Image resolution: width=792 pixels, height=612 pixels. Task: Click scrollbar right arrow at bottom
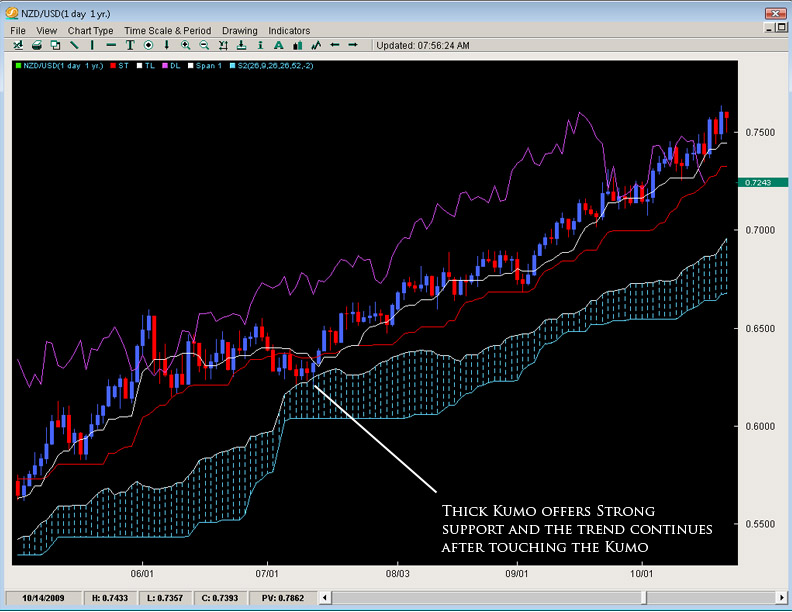pos(782,598)
